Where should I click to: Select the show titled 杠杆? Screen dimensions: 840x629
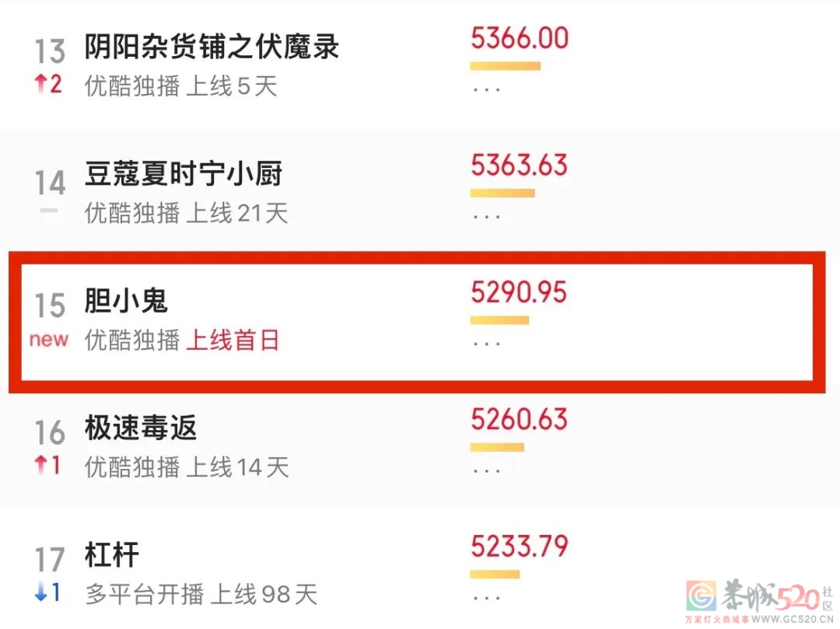coord(112,555)
